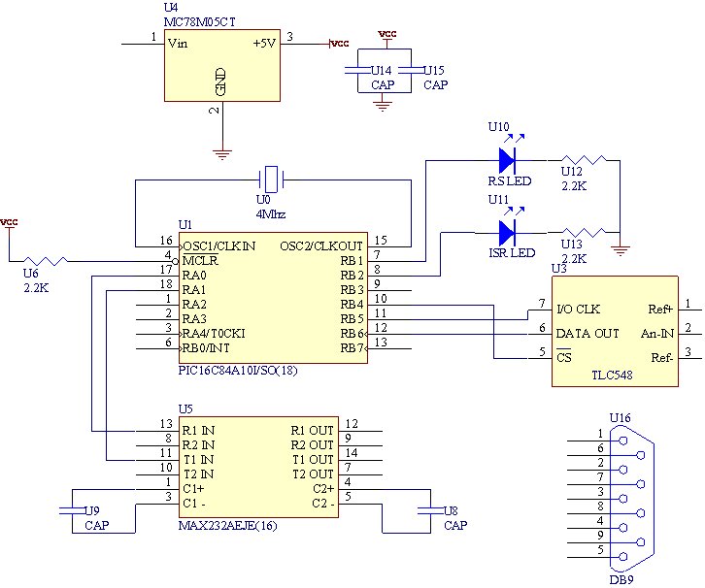
Task: Click the RB4 pin label
Action: tap(352, 304)
